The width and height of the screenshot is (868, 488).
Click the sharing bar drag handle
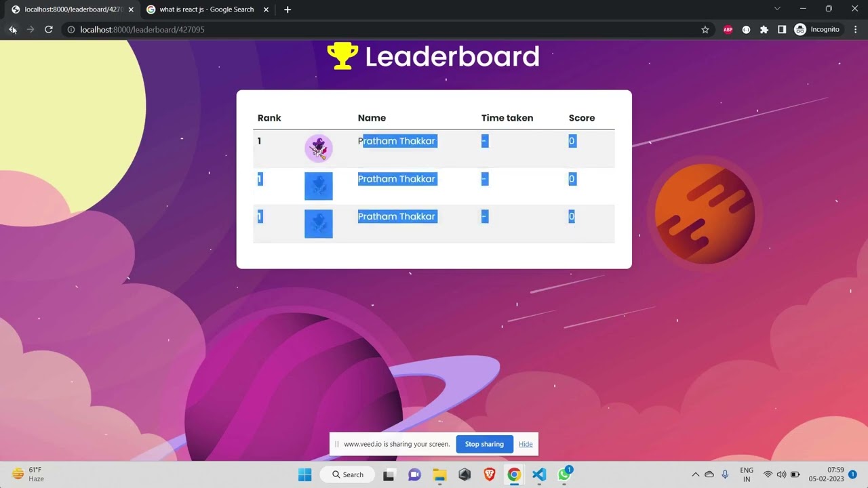[336, 444]
